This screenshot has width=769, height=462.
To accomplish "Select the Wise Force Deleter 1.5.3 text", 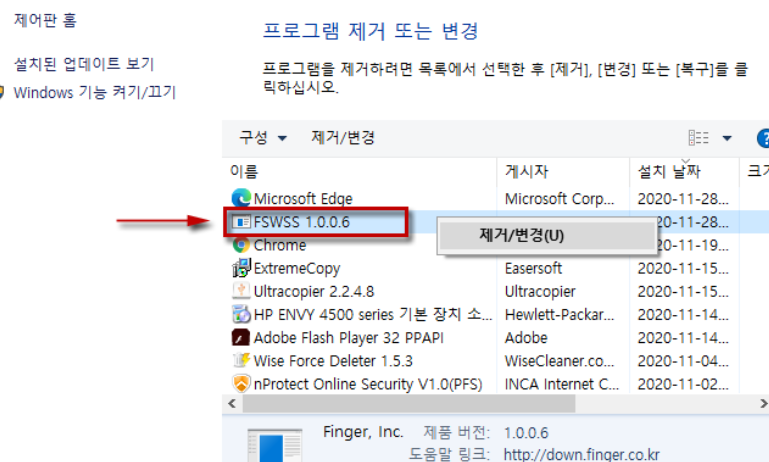I will pyautogui.click(x=333, y=361).
